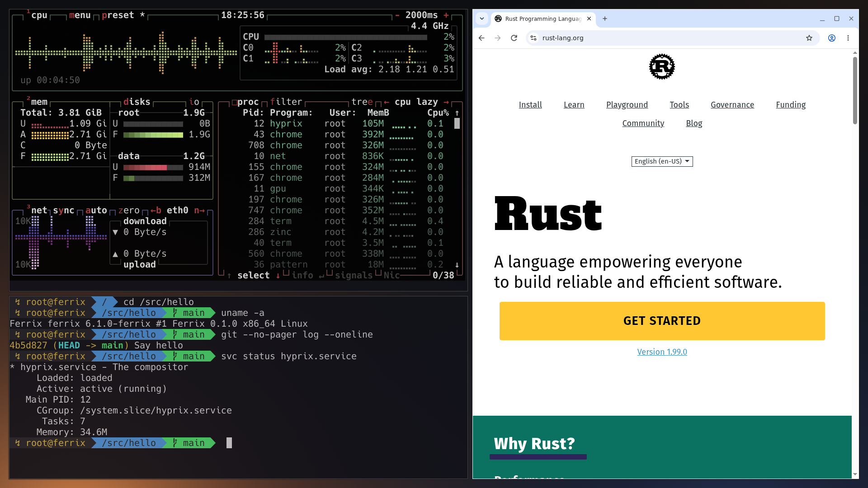Click the process list scrollbar handle
868x488 pixels.
click(x=457, y=123)
